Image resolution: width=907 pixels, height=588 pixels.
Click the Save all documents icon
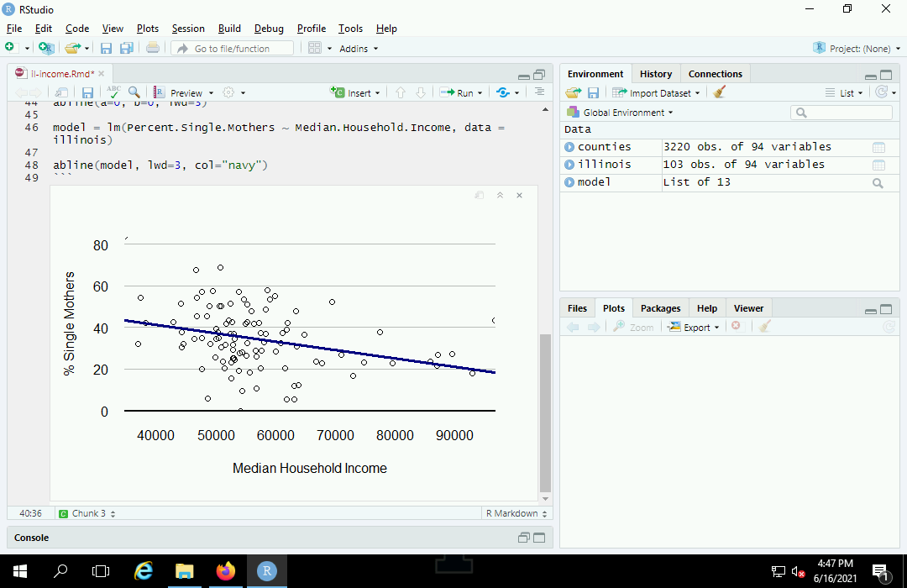point(127,49)
